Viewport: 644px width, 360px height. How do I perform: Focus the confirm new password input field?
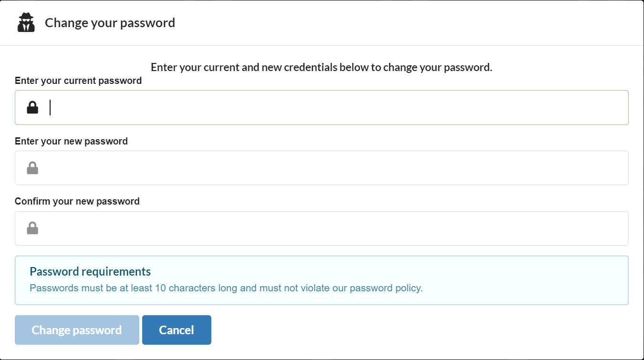click(322, 228)
